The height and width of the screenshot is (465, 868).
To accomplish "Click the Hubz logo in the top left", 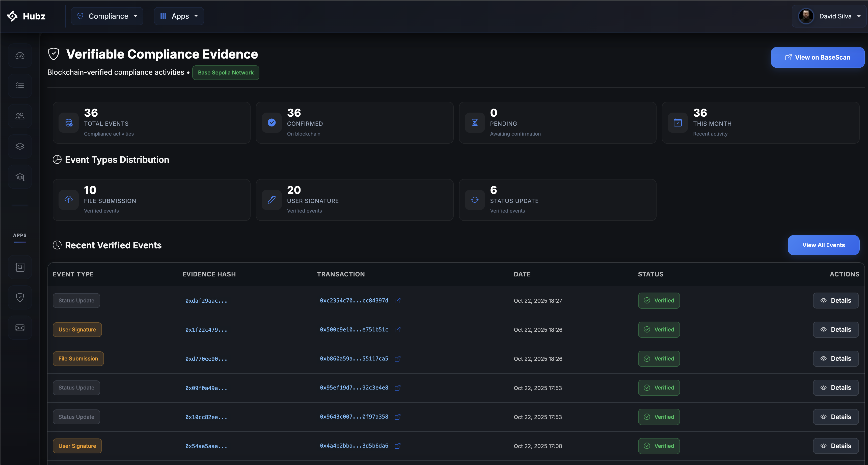I will coord(26,16).
